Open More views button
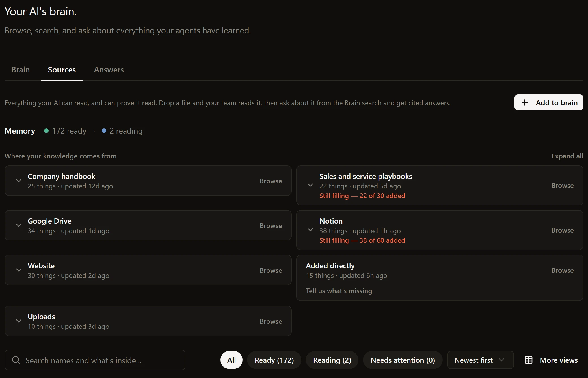The height and width of the screenshot is (378, 588). [551, 360]
